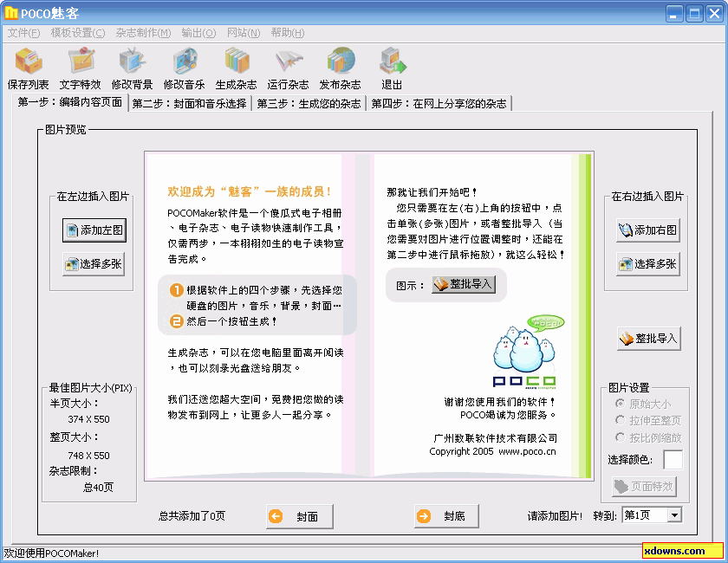Click the 页面特效 button
The image size is (728, 563).
[x=645, y=487]
